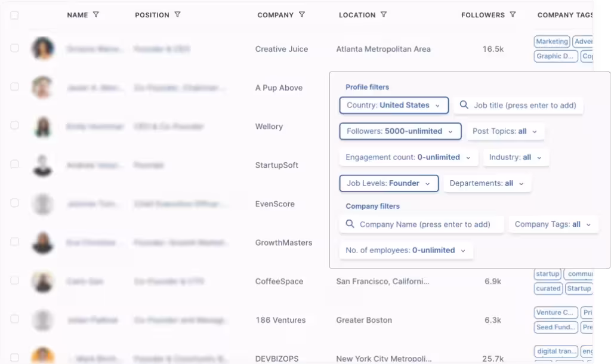Click the Company Name search magnifier icon
This screenshot has height=364, width=611.
click(x=350, y=224)
